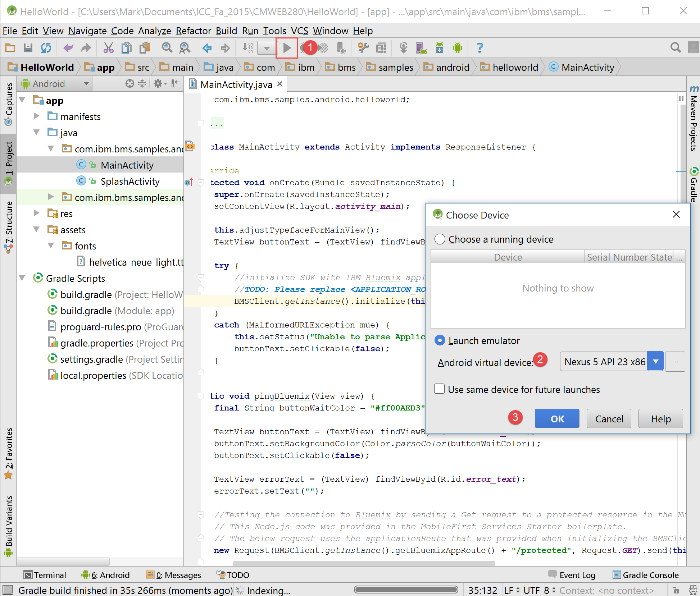The width and height of the screenshot is (700, 596).
Task: Click the Copy icon in toolbar
Action: (126, 48)
